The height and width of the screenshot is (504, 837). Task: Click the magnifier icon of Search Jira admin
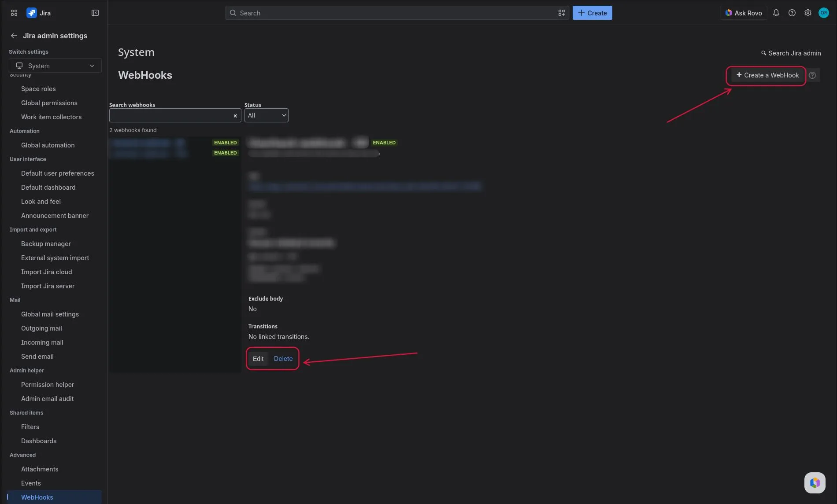point(764,53)
